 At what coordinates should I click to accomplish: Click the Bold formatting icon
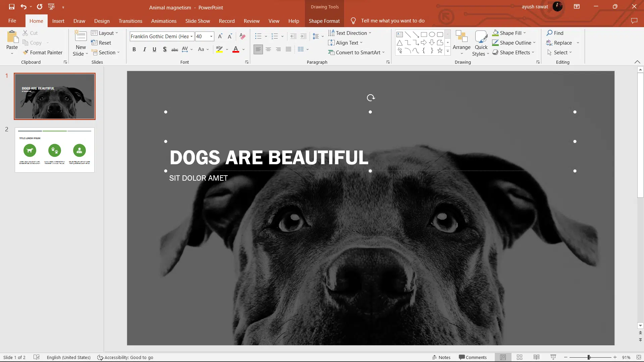coord(134,49)
